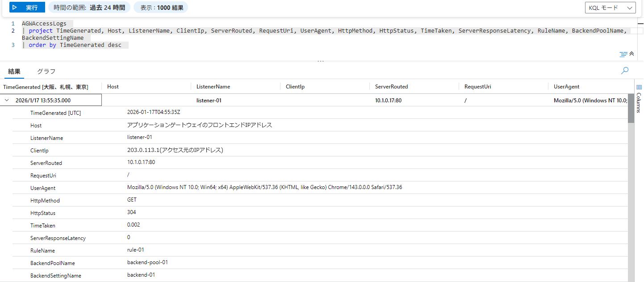Viewport: 644px width, 282px height.
Task: Click the ServerRouted column header
Action: coord(391,87)
